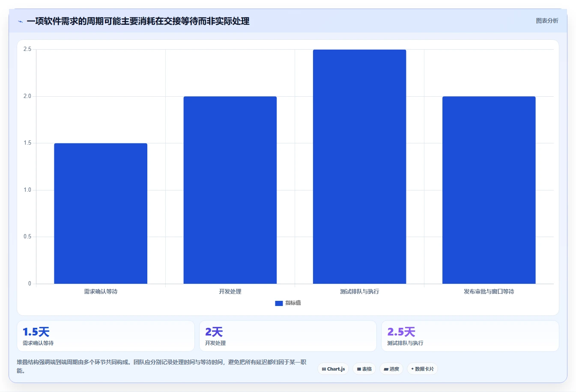Image resolution: width=576 pixels, height=392 pixels.
Task: Click the 指标值 legend label
Action: pos(293,303)
